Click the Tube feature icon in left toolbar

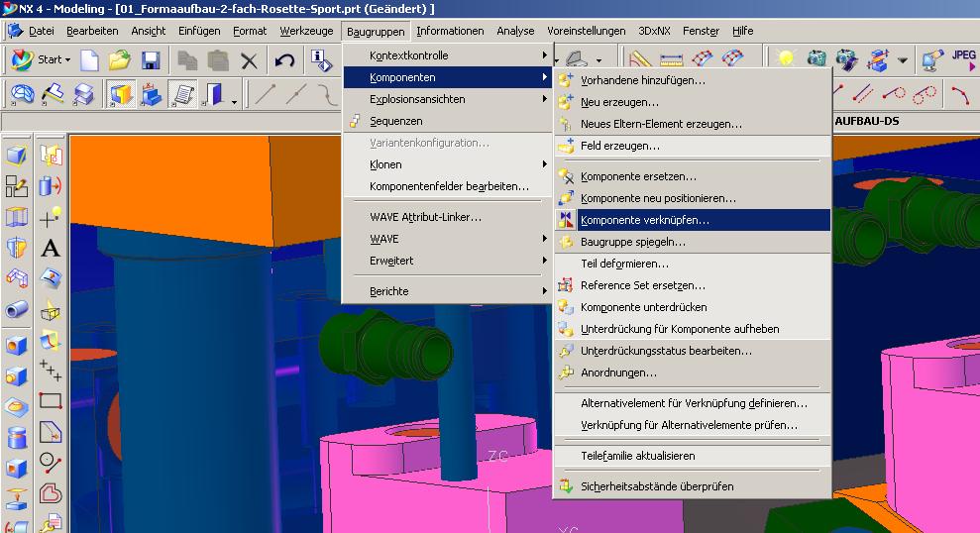click(x=17, y=309)
